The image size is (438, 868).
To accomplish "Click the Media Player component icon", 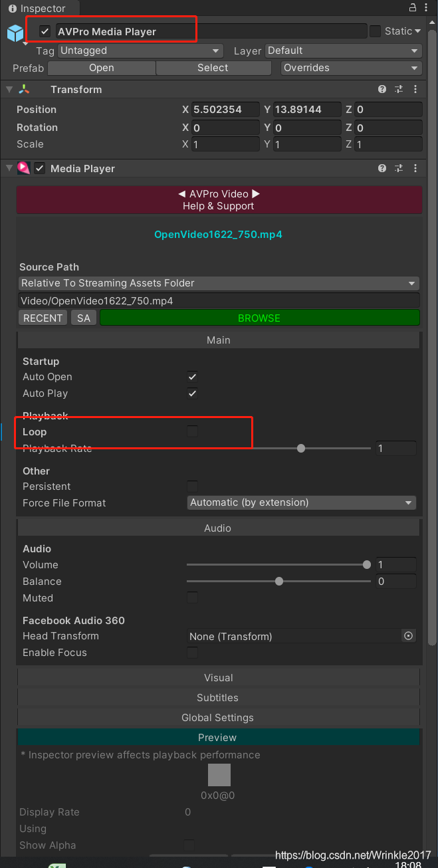I will (x=24, y=169).
